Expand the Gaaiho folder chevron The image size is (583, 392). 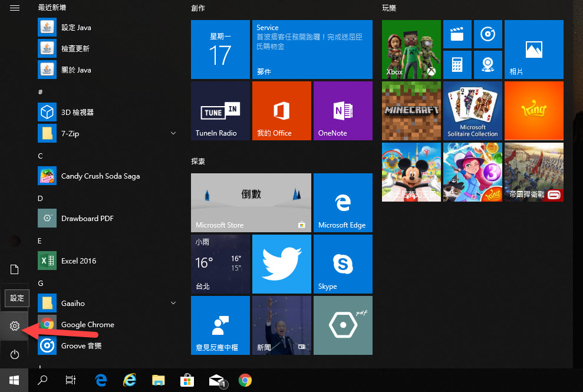point(173,303)
